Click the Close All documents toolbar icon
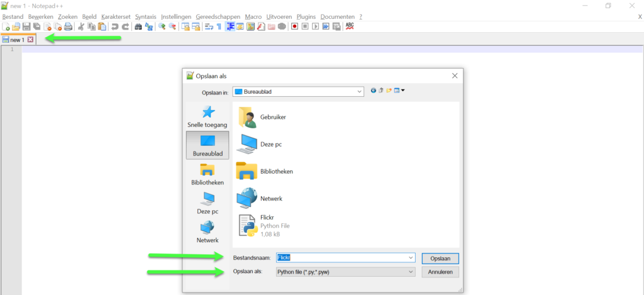 click(57, 26)
